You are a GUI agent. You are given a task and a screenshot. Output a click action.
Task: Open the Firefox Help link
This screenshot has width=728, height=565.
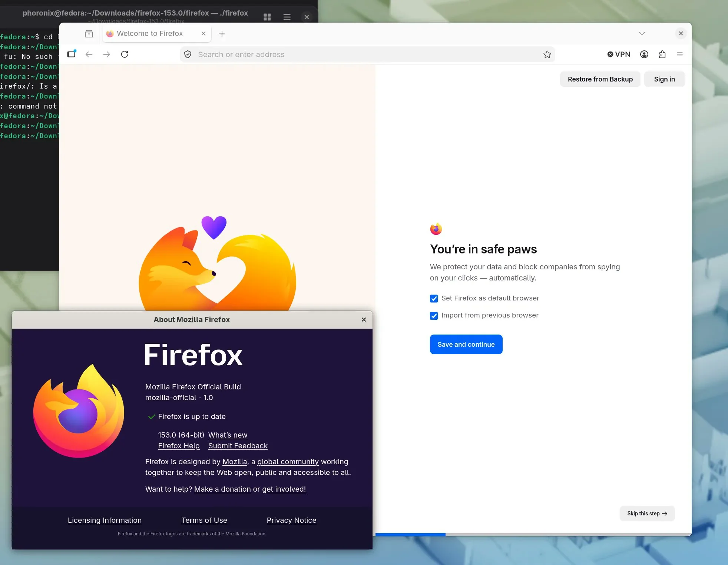179,446
